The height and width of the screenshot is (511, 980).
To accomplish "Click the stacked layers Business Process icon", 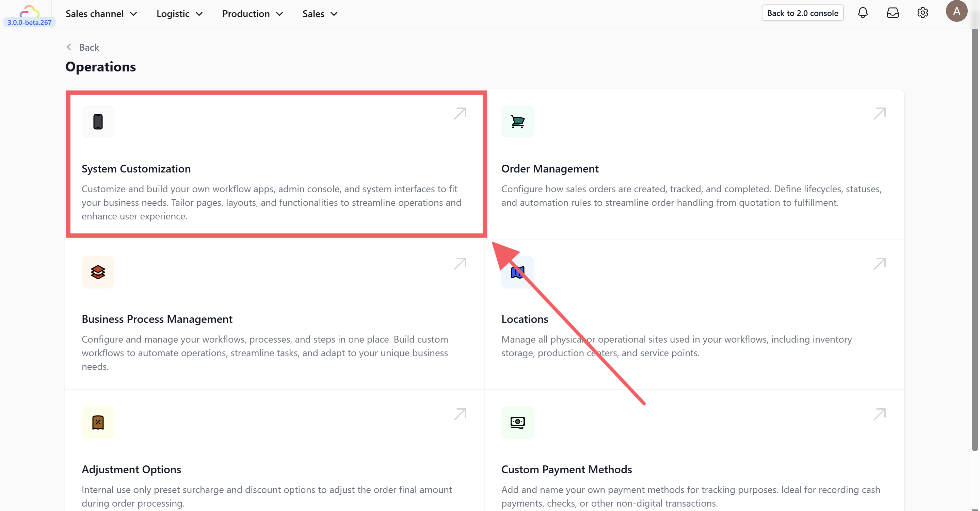I will point(98,272).
